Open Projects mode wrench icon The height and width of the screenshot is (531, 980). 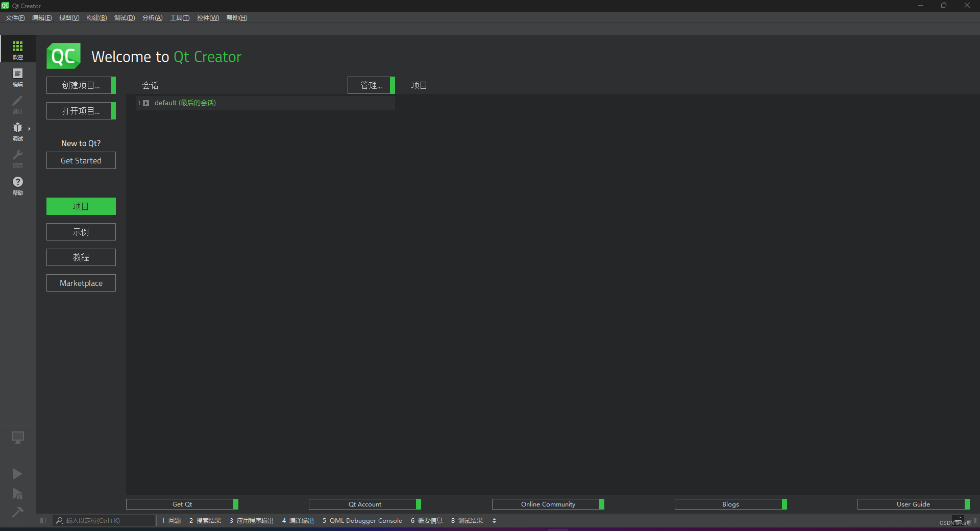(18, 158)
